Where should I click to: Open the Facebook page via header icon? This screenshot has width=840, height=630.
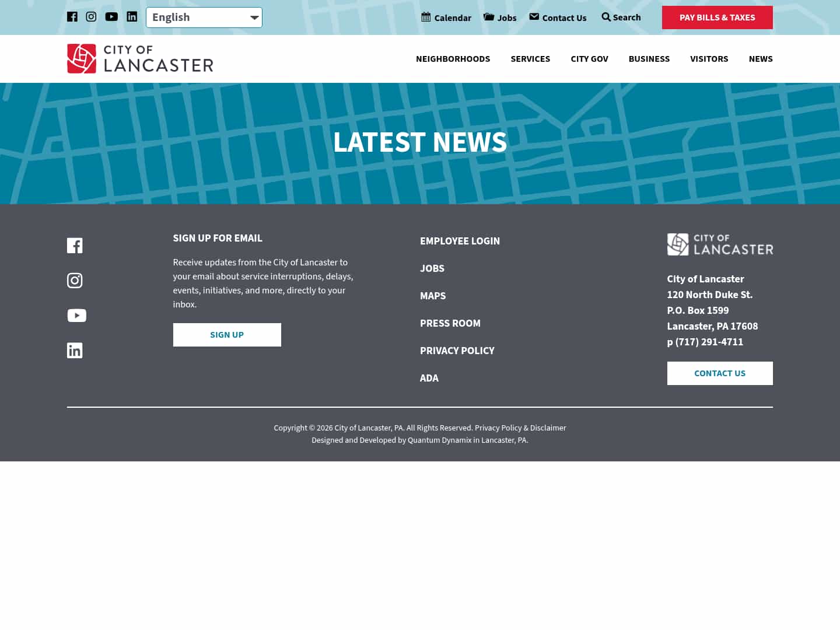(72, 16)
